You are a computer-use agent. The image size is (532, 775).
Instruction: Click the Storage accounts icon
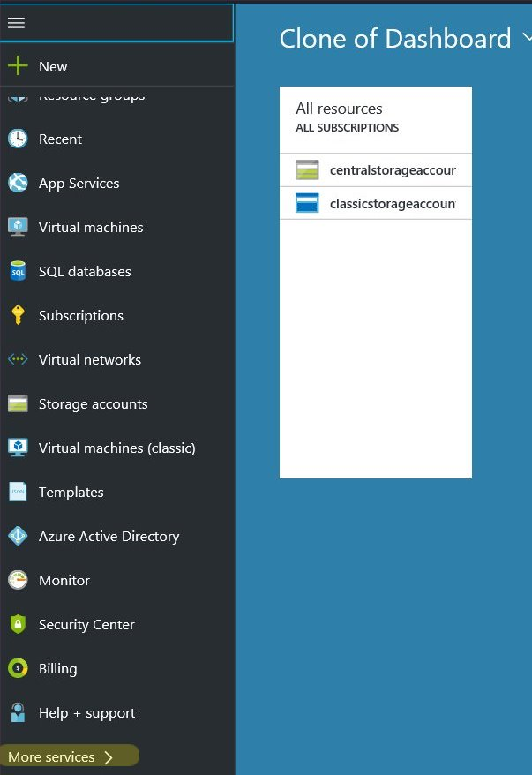coord(18,403)
